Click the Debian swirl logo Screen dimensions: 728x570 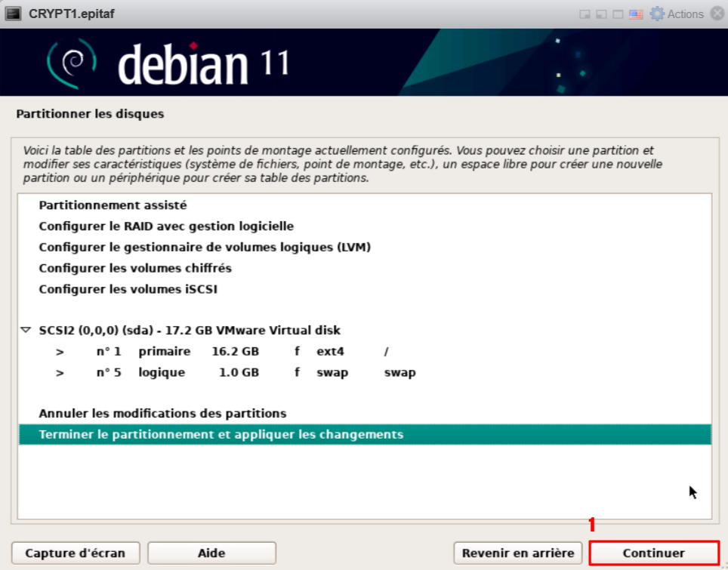(x=72, y=62)
